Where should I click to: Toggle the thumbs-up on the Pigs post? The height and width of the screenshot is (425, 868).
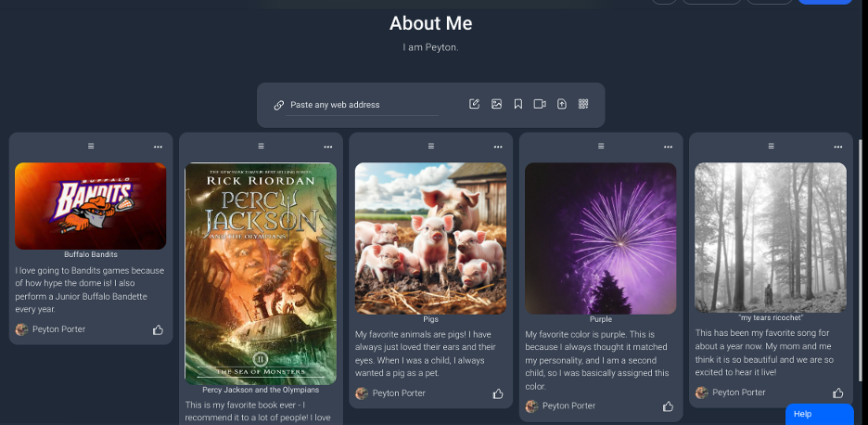(498, 393)
